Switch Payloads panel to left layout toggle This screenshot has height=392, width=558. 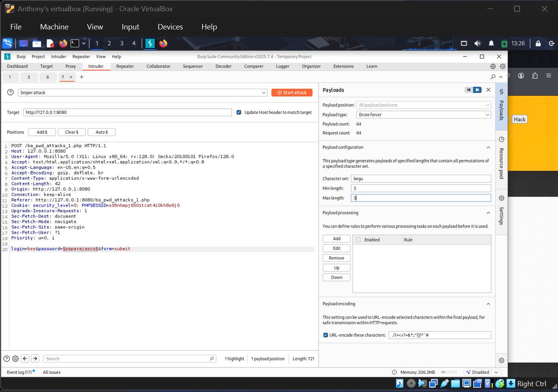pos(469,90)
